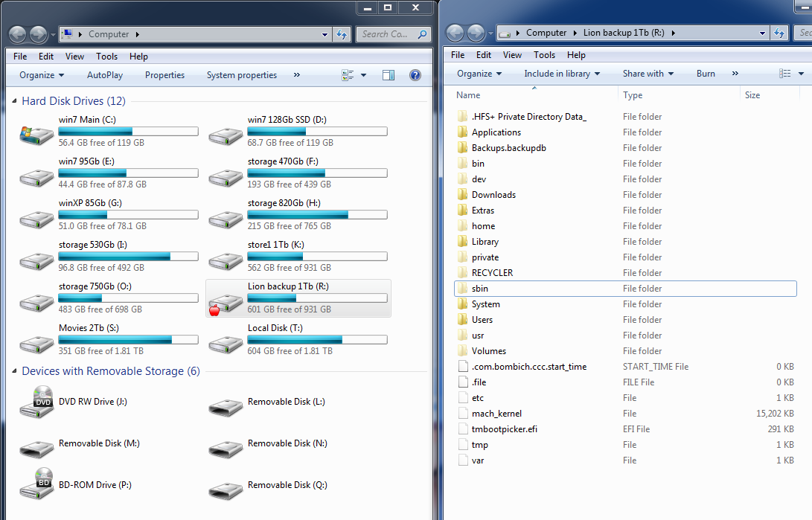Screen dimensions: 812x520
Task: Open Tools menu in Computer window
Action: 106,57
